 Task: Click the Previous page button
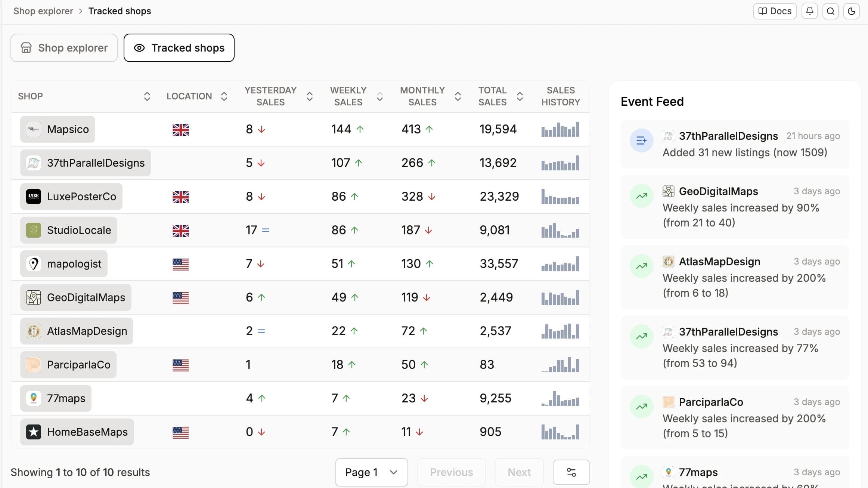451,472
